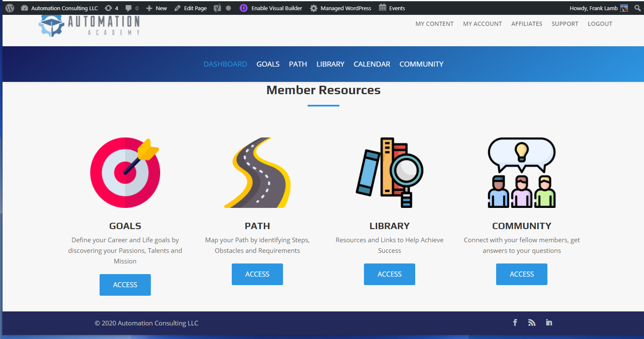Click the LinkedIn icon in the footer
This screenshot has height=339, width=644.
549,322
